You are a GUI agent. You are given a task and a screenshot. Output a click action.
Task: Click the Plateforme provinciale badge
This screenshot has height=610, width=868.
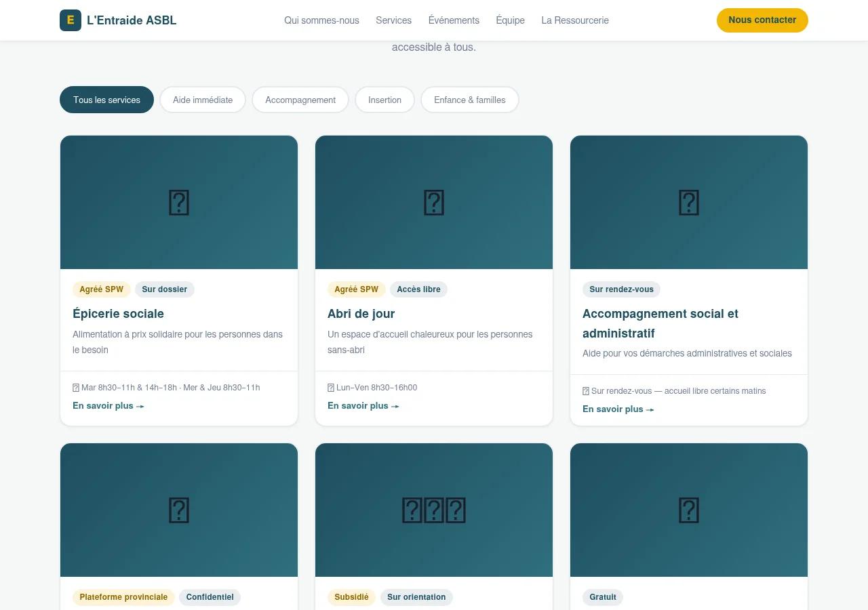pos(123,597)
